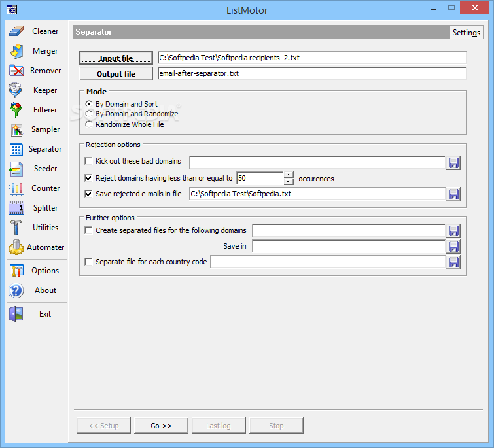Open the Options tools icon
Viewport: 494px width, 448px height.
pos(16,271)
